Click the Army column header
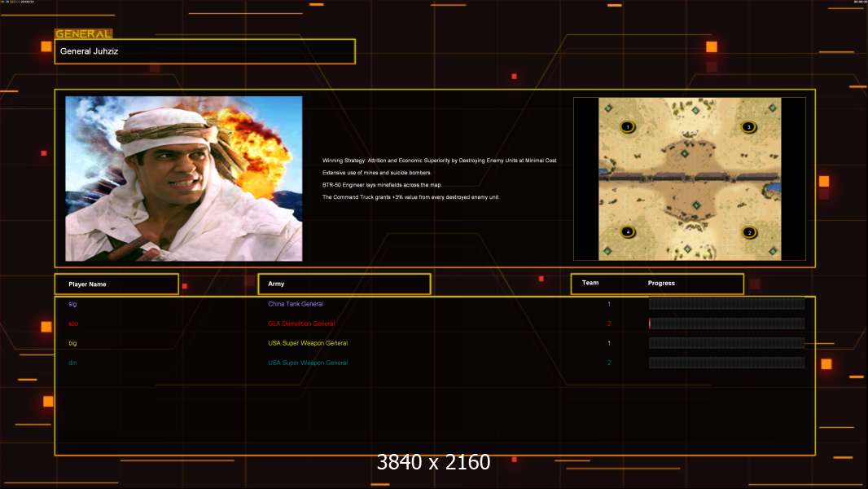 (x=344, y=284)
